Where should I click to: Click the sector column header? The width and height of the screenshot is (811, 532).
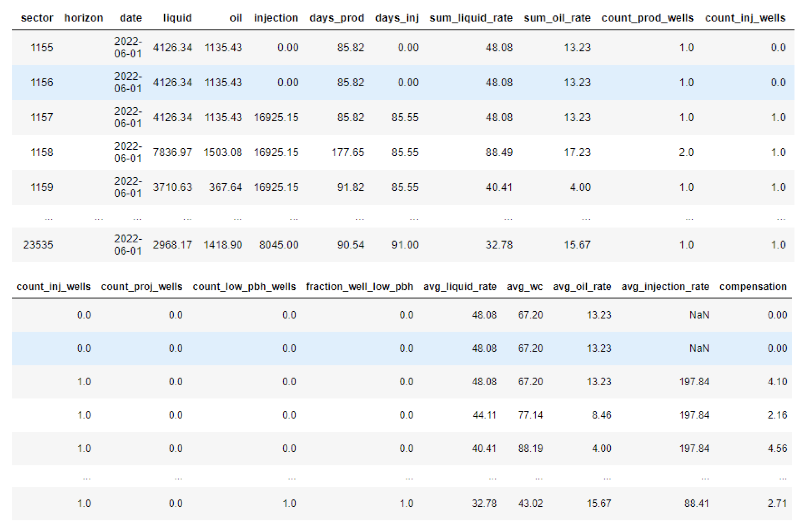37,18
